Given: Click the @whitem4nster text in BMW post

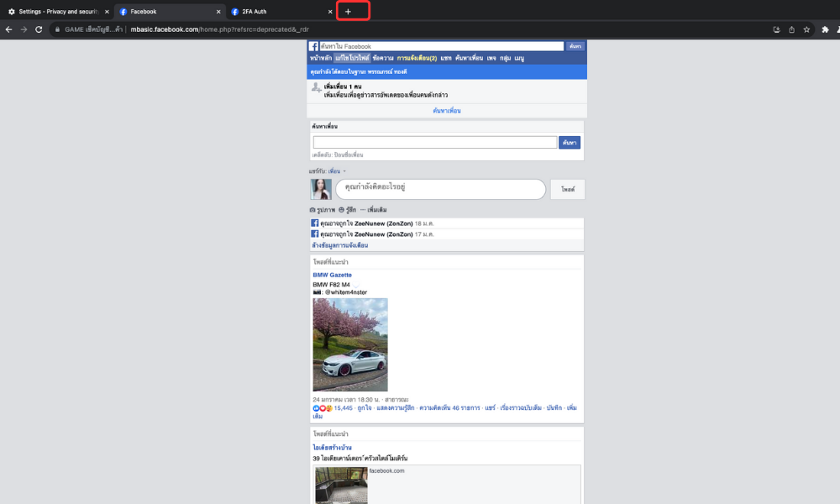Looking at the screenshot, I should pyautogui.click(x=346, y=292).
